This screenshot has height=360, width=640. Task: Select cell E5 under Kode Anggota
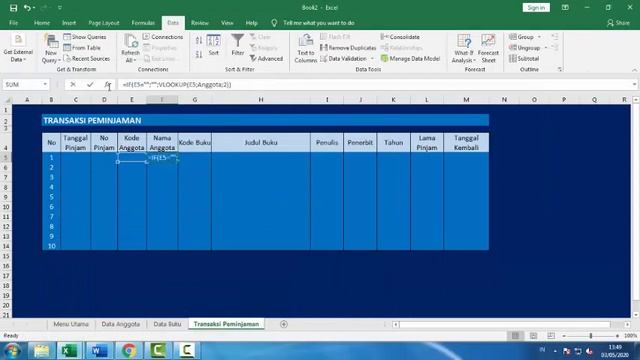[132, 158]
